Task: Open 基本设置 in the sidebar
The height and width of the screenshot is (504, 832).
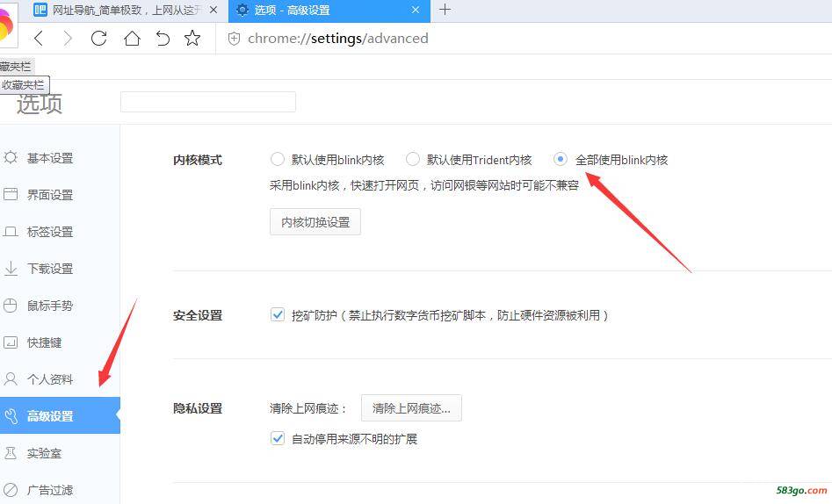Action: [x=49, y=158]
